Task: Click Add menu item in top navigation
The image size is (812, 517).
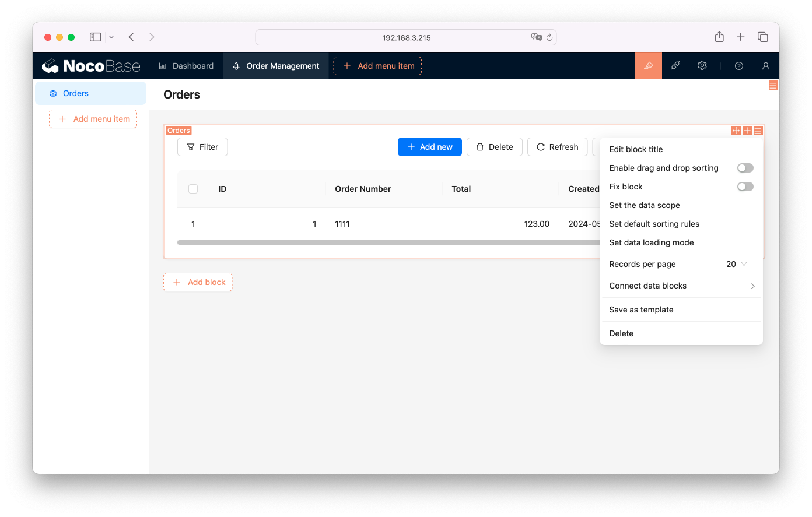Action: [x=377, y=66]
